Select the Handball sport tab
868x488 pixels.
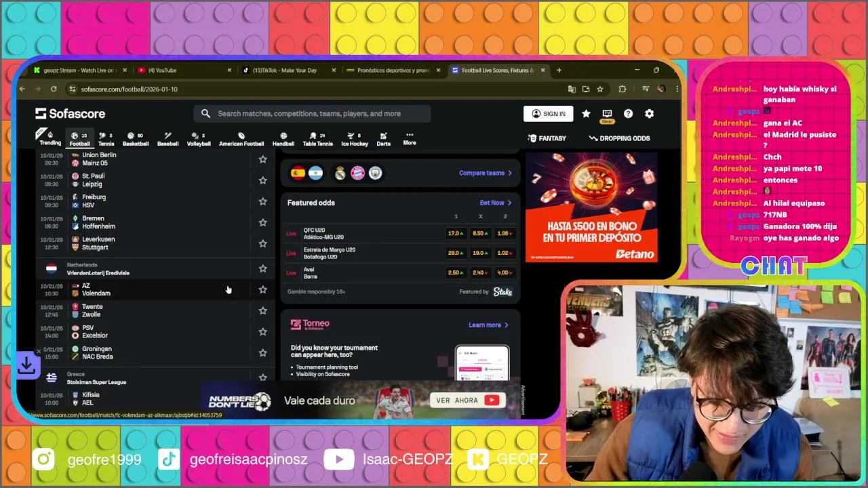pyautogui.click(x=283, y=138)
